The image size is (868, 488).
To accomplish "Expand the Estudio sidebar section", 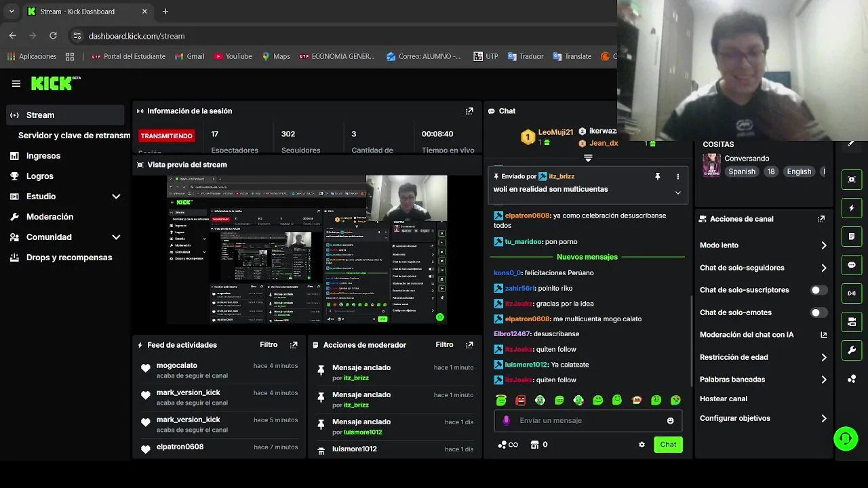I will [x=116, y=197].
